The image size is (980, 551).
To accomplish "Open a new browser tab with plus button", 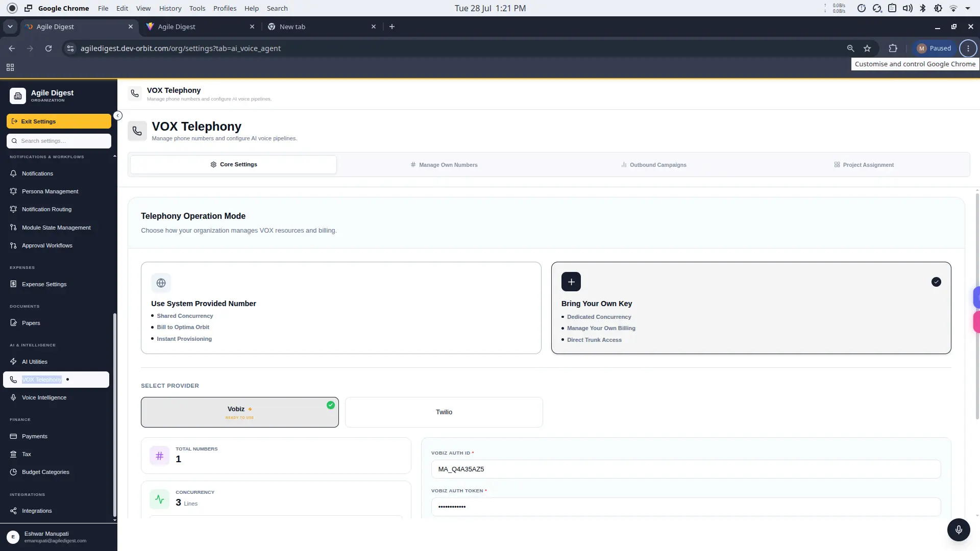I will (x=392, y=27).
